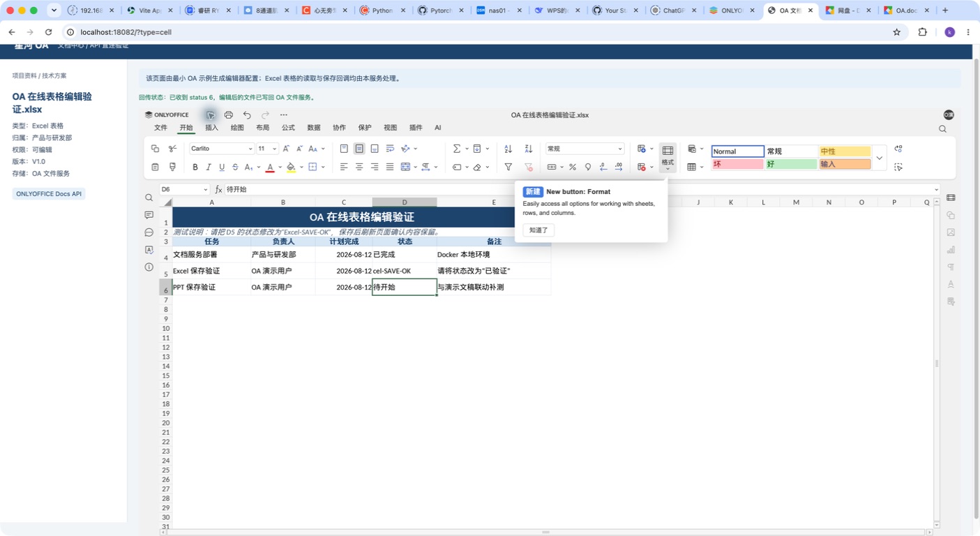This screenshot has width=980, height=536.
Task: Toggle strikethrough formatting
Action: point(235,167)
